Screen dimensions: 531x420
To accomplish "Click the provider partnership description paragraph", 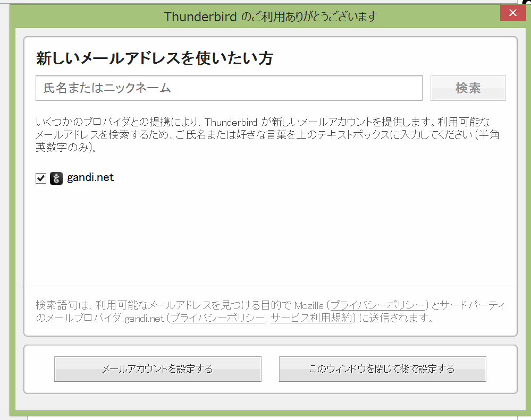I will coord(266,134).
